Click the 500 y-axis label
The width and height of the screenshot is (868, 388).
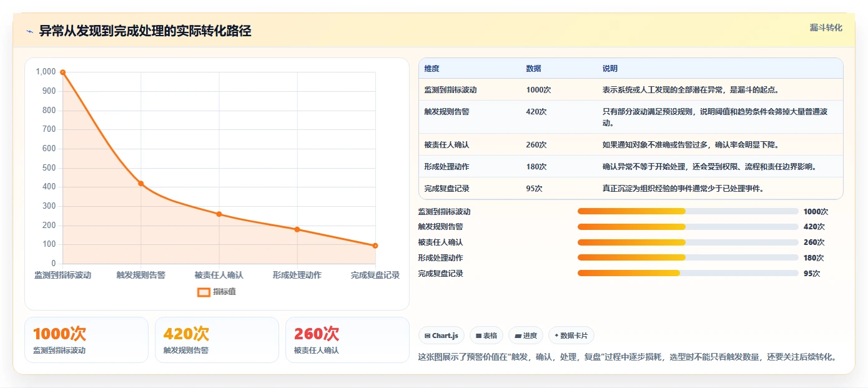pos(49,168)
